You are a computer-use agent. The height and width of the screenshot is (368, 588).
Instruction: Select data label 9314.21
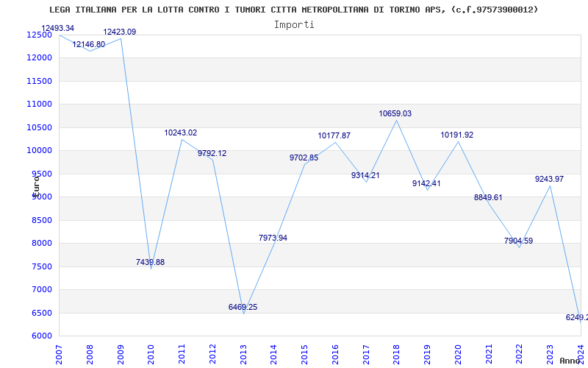[x=365, y=175]
